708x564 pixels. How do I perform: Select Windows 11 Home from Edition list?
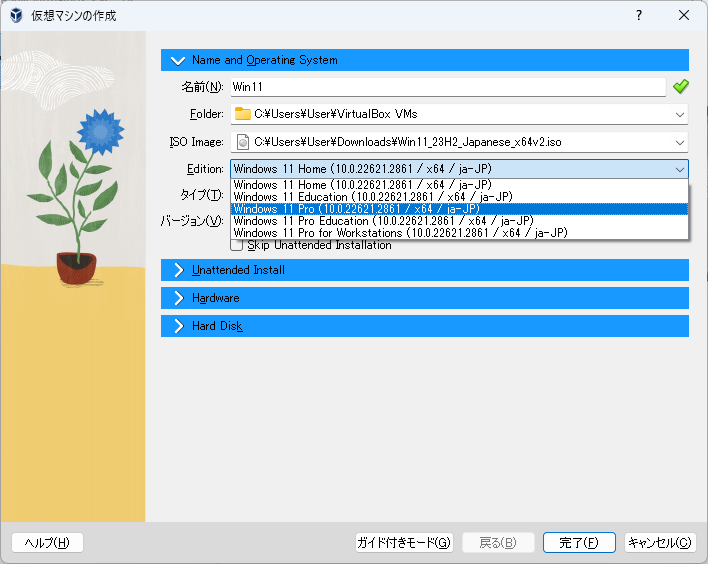click(459, 185)
